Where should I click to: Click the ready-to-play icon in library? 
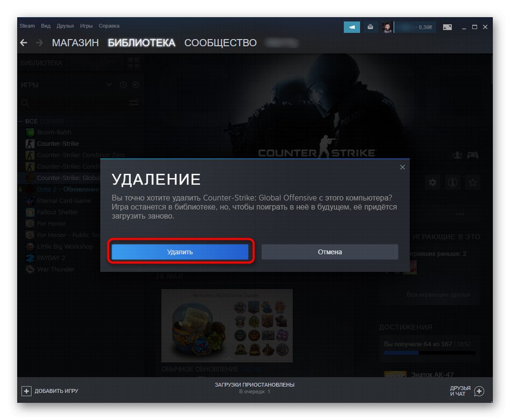(136, 85)
